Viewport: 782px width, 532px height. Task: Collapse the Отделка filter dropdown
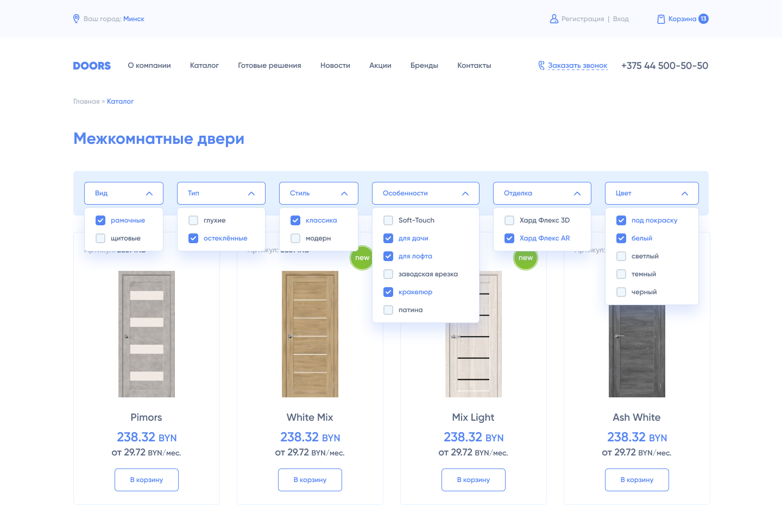542,193
